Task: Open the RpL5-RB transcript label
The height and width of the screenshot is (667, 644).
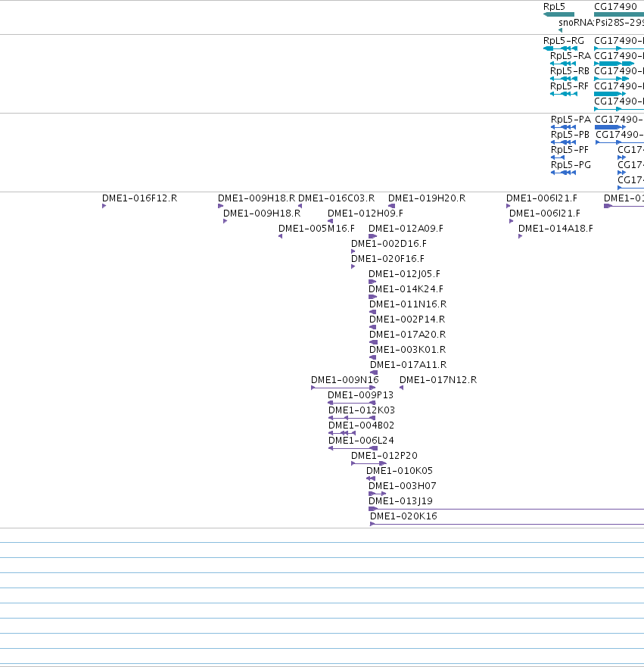Action: click(570, 71)
